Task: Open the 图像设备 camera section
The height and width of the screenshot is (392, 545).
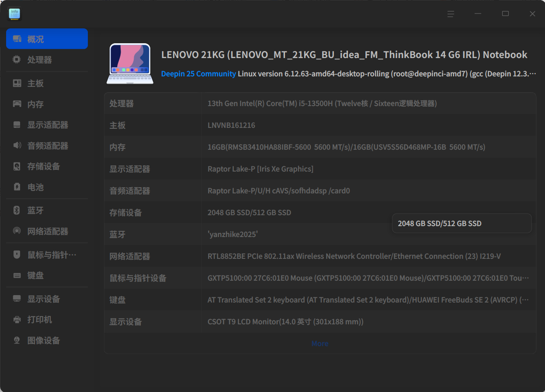Action: pyautogui.click(x=47, y=340)
